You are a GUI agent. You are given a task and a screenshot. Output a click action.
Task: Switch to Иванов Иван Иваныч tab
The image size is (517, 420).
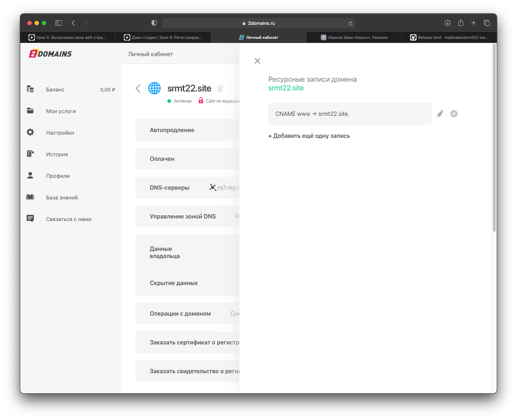tap(354, 37)
